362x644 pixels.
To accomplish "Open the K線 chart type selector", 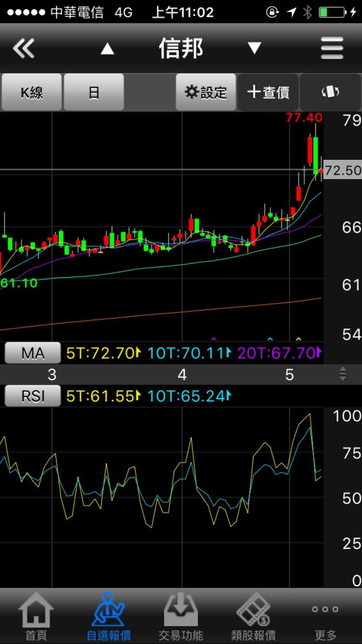I will coord(31,92).
